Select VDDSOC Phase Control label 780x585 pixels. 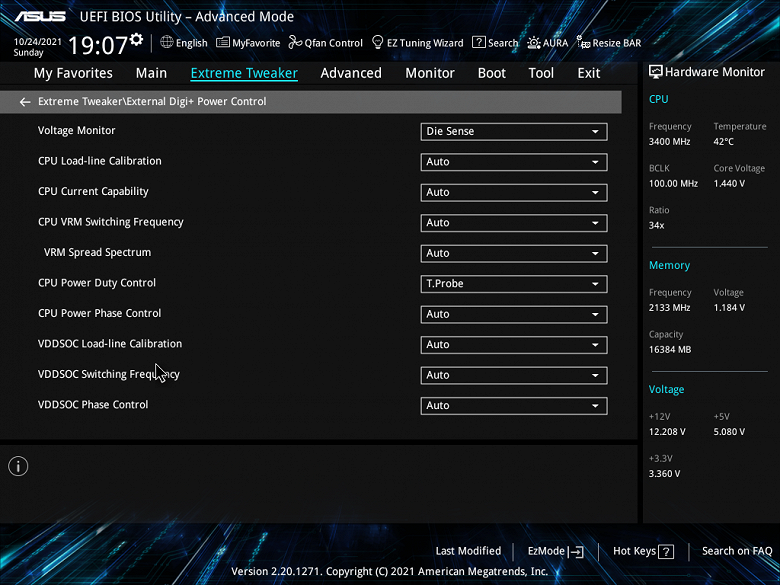(93, 404)
